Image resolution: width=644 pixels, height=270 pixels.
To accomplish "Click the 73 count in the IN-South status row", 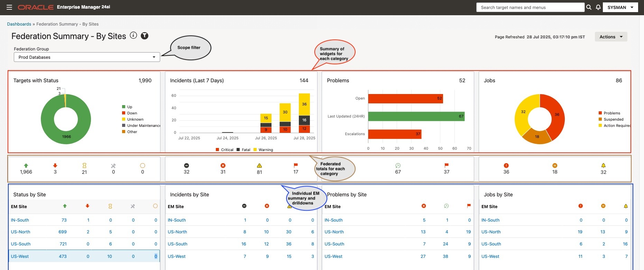I will [64, 220].
